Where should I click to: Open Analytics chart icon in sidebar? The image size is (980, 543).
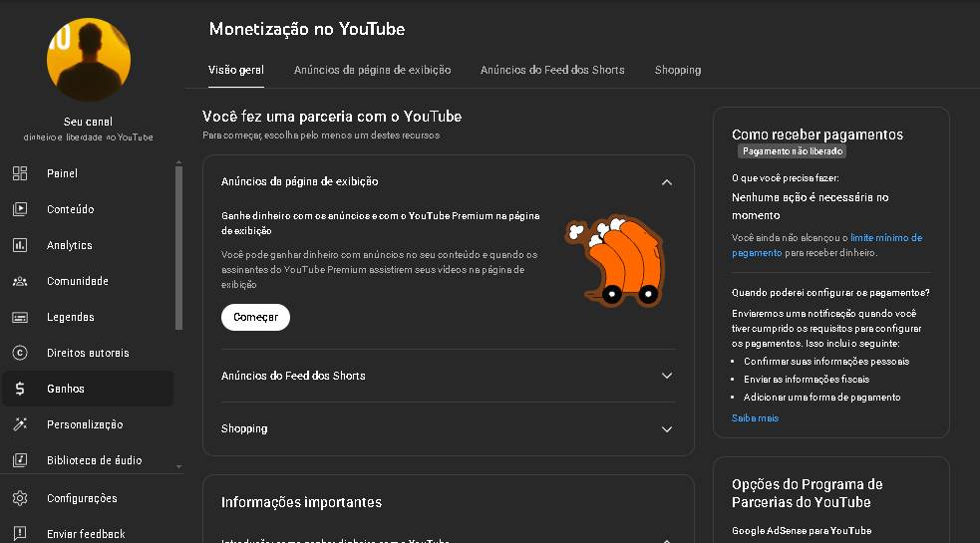click(20, 245)
